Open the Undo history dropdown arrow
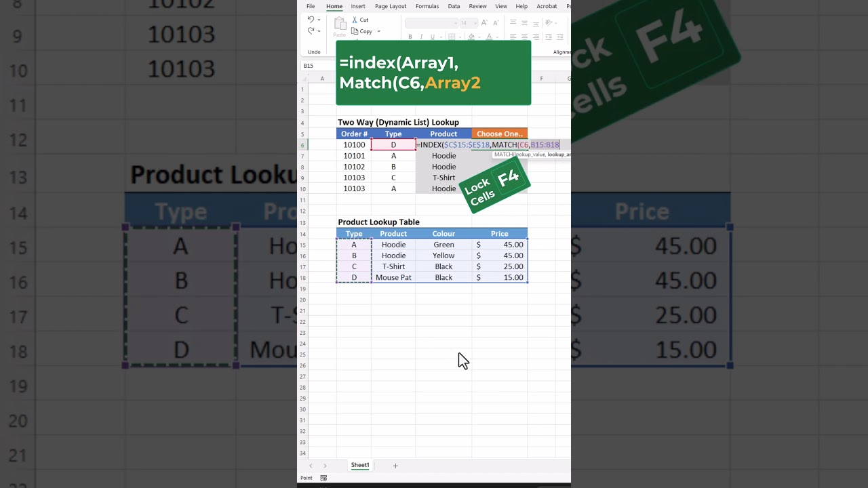The height and width of the screenshot is (488, 868). 319,20
